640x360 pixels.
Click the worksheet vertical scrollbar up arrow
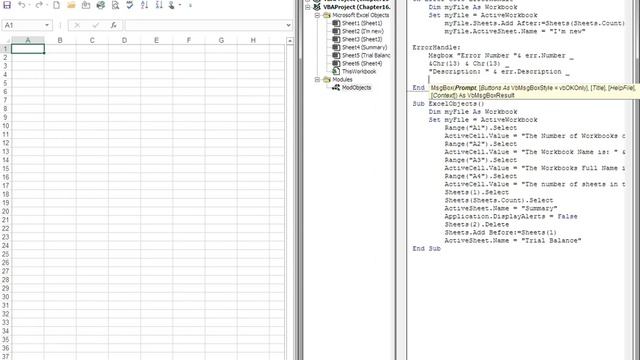(x=290, y=41)
